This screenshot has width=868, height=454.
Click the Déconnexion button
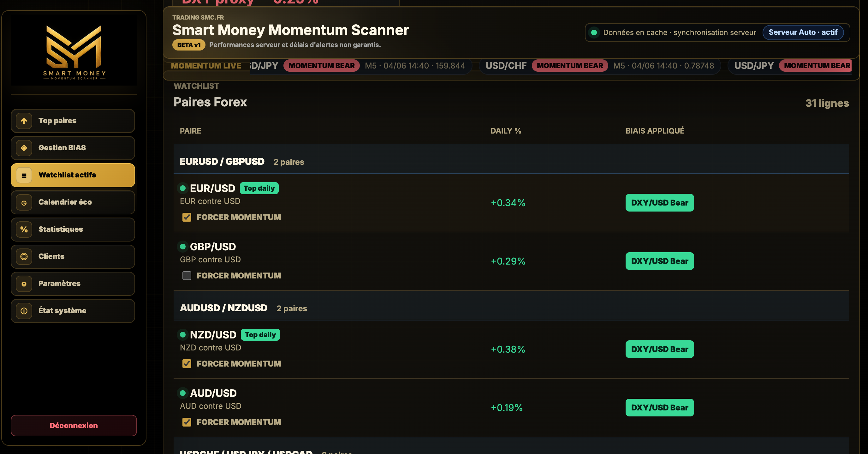pos(74,426)
